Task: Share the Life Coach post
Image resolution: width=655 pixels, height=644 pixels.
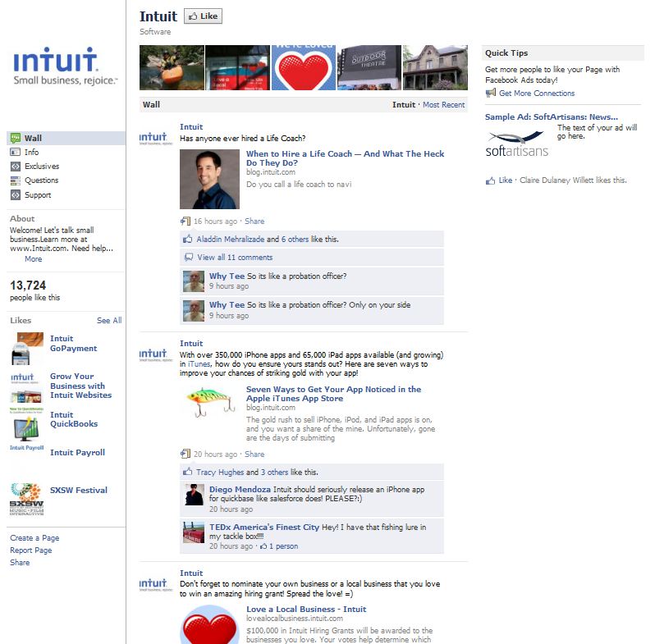Action: [254, 222]
